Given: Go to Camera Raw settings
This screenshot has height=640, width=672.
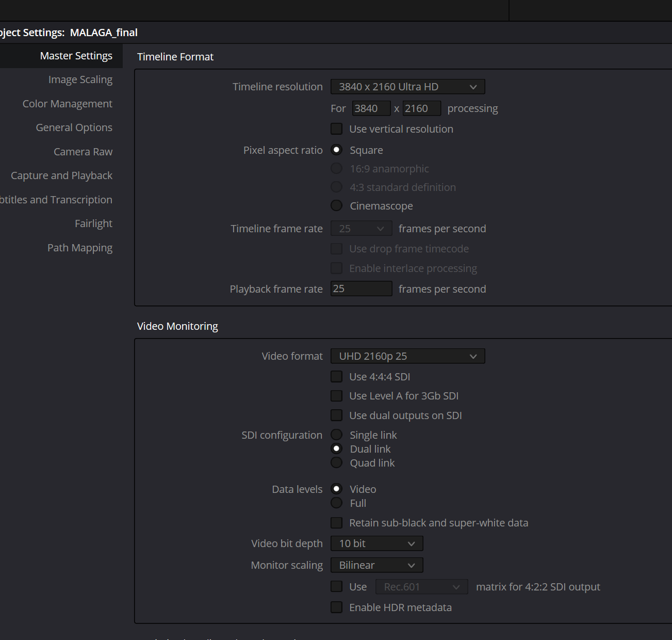Looking at the screenshot, I should (x=83, y=152).
